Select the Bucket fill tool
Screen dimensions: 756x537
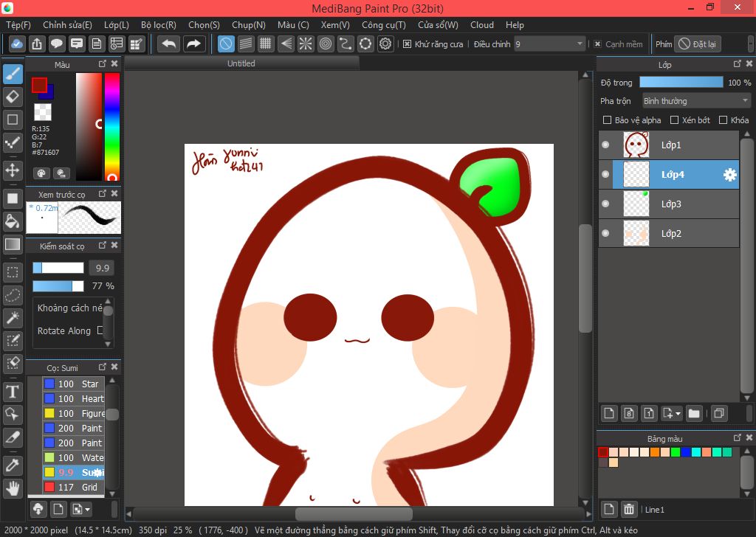[x=13, y=221]
